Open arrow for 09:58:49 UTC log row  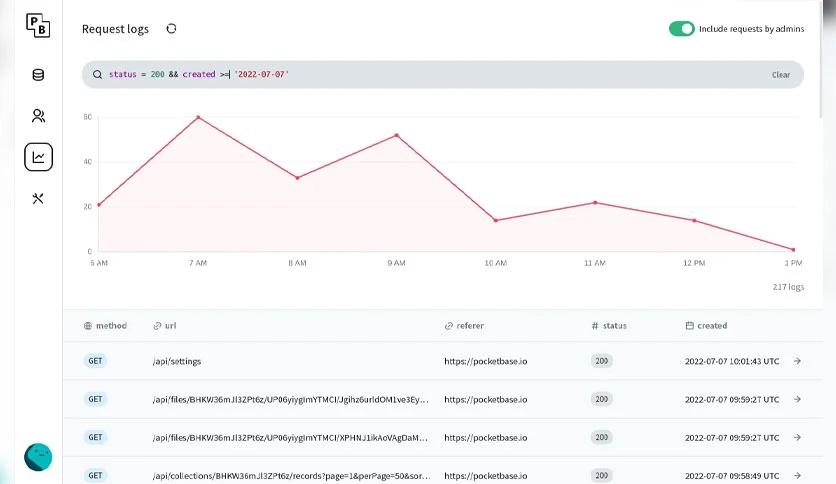click(797, 475)
